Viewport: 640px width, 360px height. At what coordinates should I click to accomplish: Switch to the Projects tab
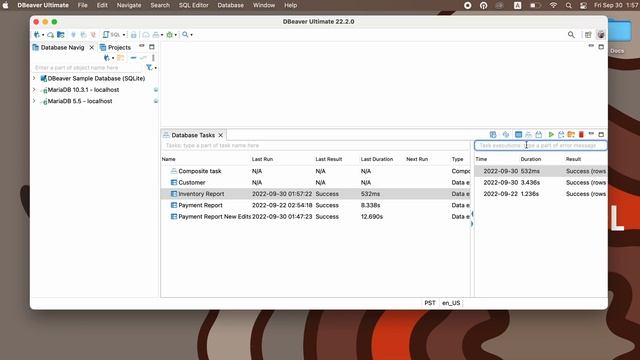click(115, 47)
